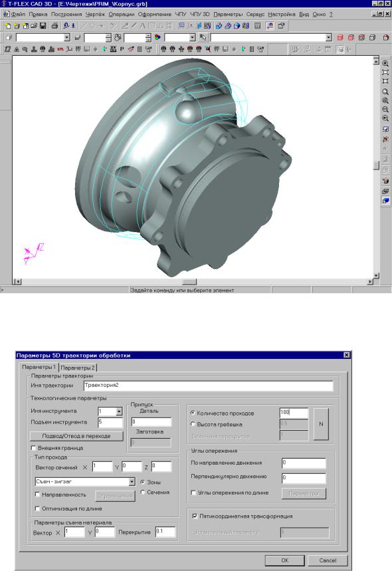
Task: Click the letter P icon in the third toolbar
Action: tap(122, 49)
